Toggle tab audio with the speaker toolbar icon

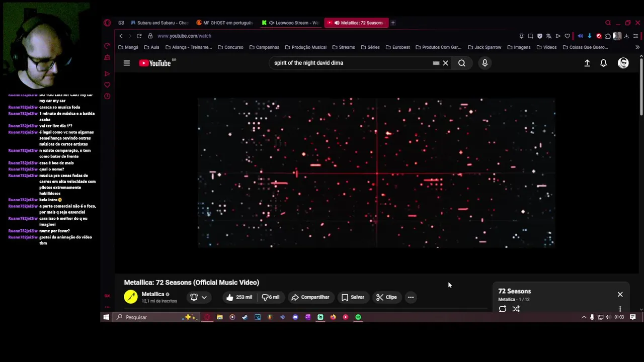click(580, 36)
